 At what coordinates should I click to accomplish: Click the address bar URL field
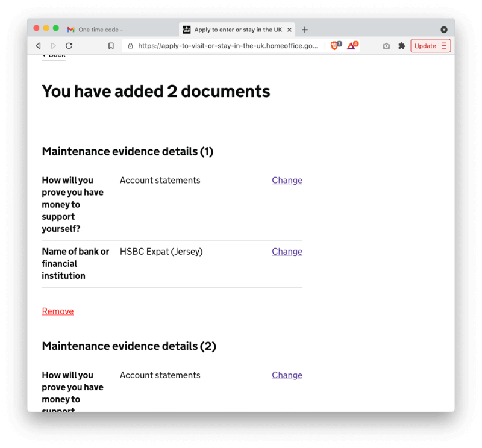pos(228,46)
